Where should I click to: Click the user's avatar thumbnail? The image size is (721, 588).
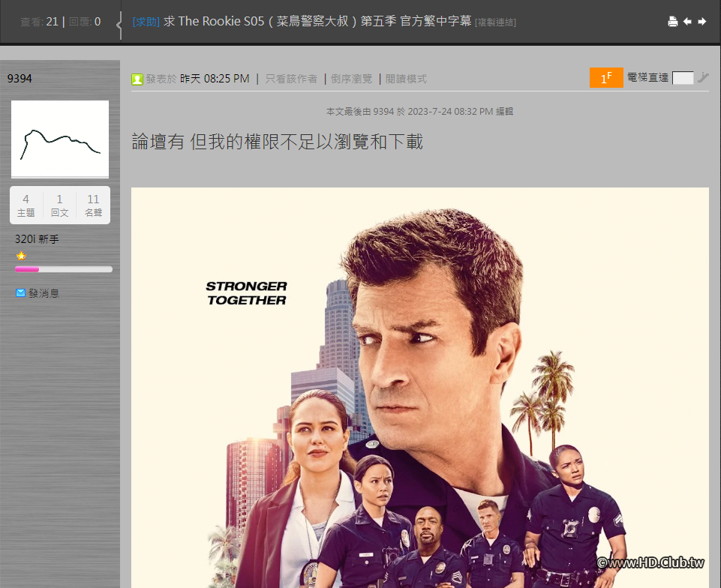tap(60, 139)
